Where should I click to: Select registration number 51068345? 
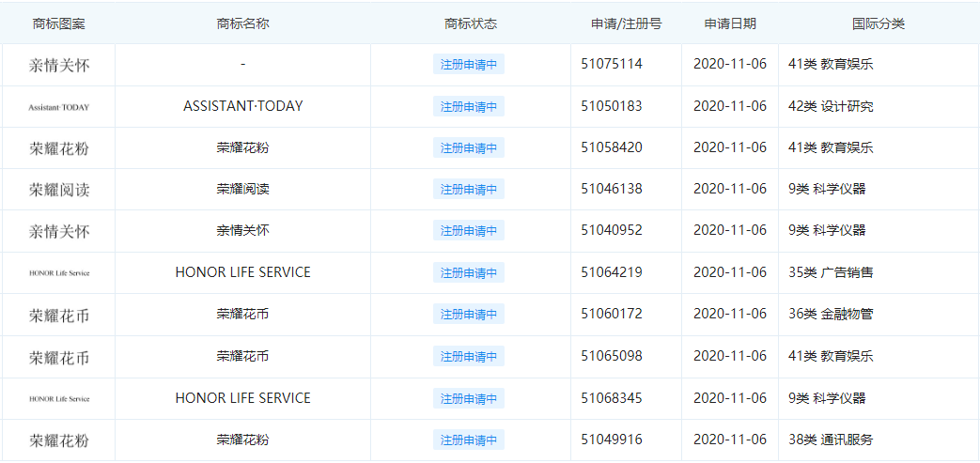click(612, 397)
